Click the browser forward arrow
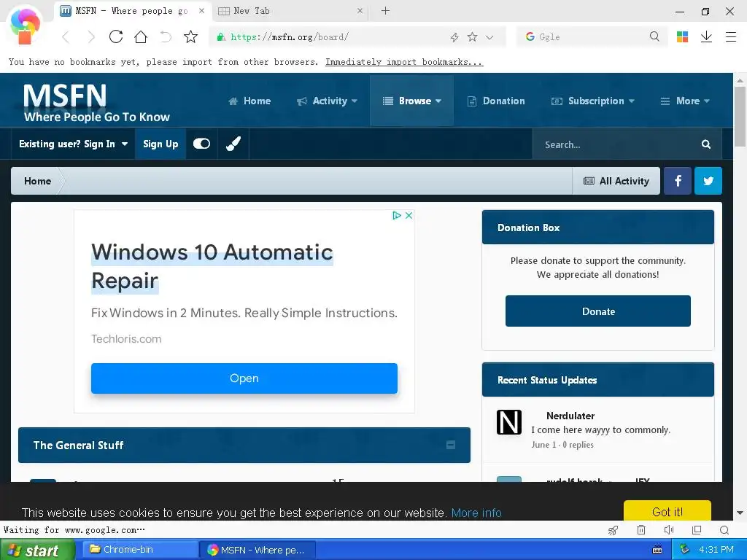The height and width of the screenshot is (560, 747). (91, 36)
